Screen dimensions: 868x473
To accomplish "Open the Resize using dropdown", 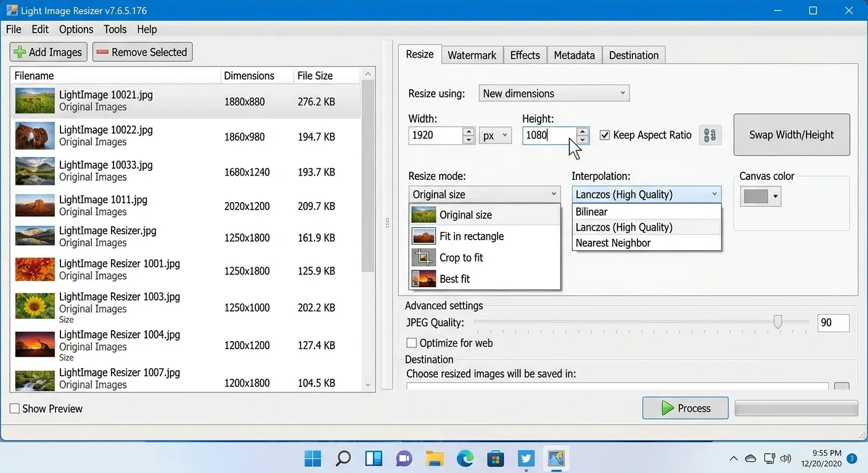I will pos(554,94).
